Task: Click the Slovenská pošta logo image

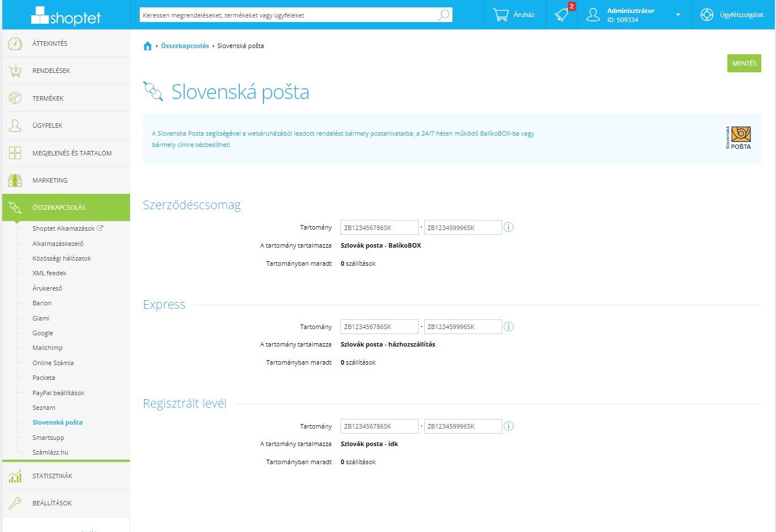Action: [x=739, y=138]
